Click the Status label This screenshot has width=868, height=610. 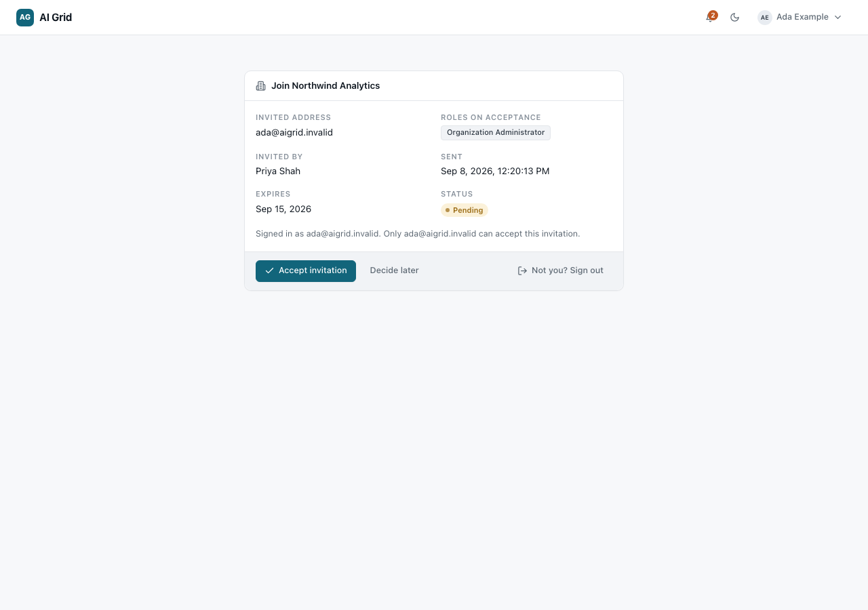tap(457, 195)
